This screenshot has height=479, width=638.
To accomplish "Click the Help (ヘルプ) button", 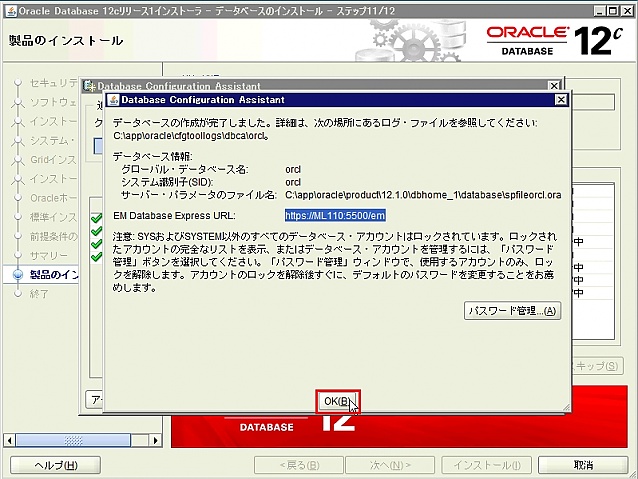I will click(55, 465).
